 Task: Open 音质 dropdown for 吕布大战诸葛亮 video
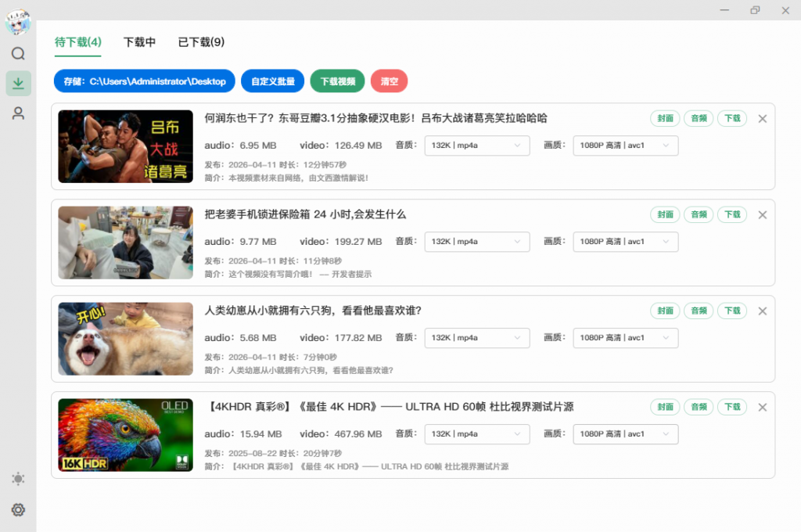[477, 146]
